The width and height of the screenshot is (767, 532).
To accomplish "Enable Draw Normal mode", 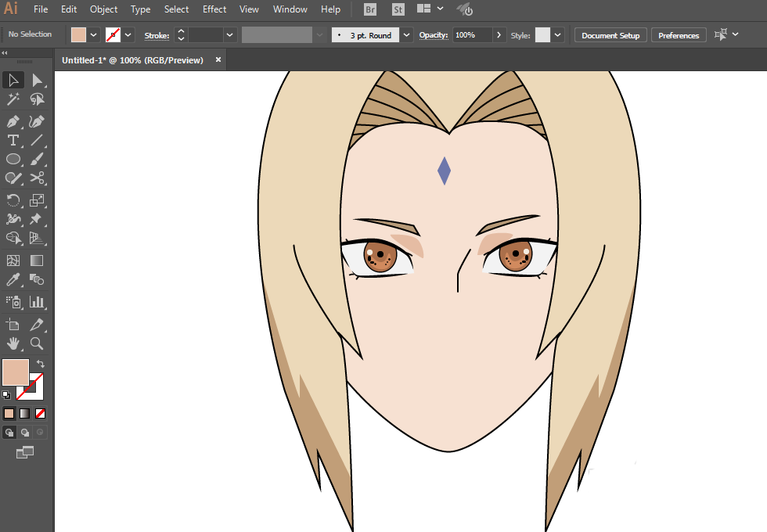I will (9, 432).
